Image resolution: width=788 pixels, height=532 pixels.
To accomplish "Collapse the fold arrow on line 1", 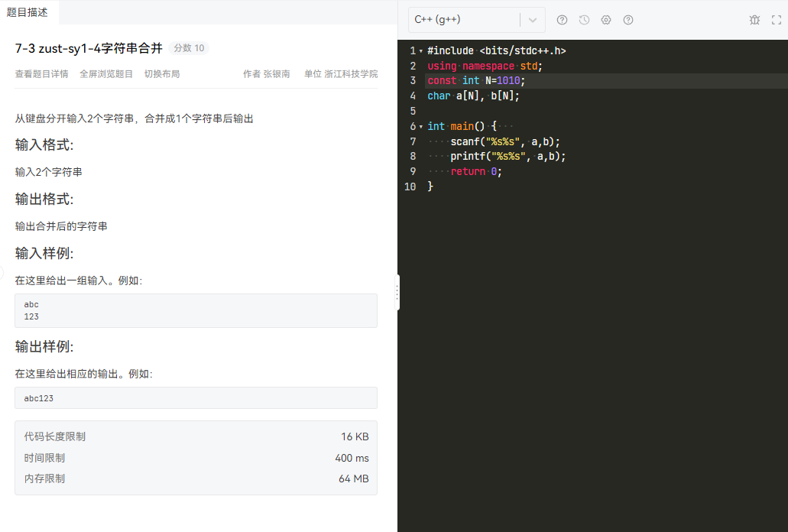I will 421,50.
